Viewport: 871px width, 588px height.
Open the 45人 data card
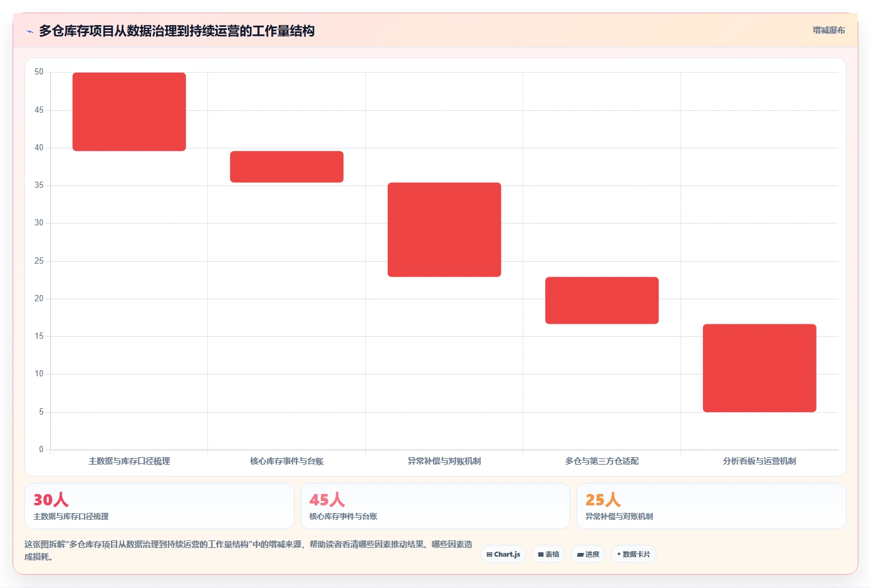click(x=435, y=506)
